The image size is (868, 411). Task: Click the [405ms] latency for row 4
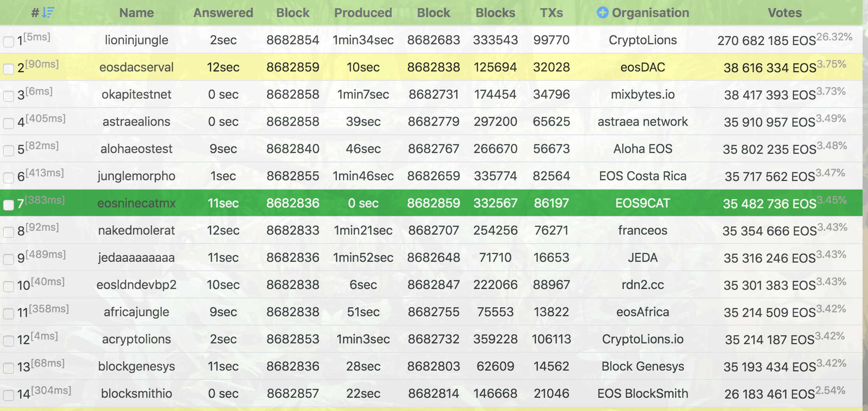pyautogui.click(x=45, y=118)
